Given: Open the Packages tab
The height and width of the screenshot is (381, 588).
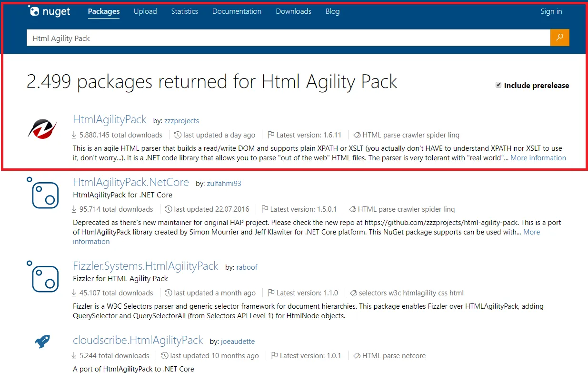Looking at the screenshot, I should coord(104,11).
